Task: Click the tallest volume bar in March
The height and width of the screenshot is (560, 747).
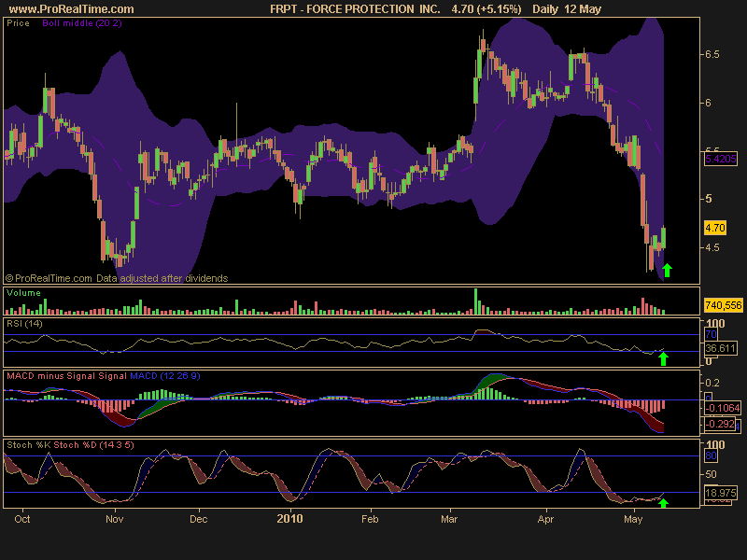Action: click(475, 301)
